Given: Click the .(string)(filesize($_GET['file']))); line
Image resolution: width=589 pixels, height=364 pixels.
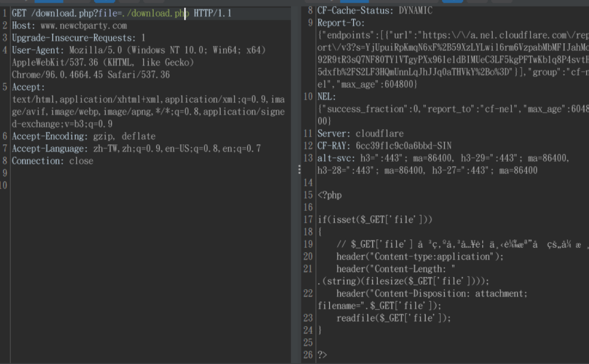Looking at the screenshot, I should [x=404, y=281].
